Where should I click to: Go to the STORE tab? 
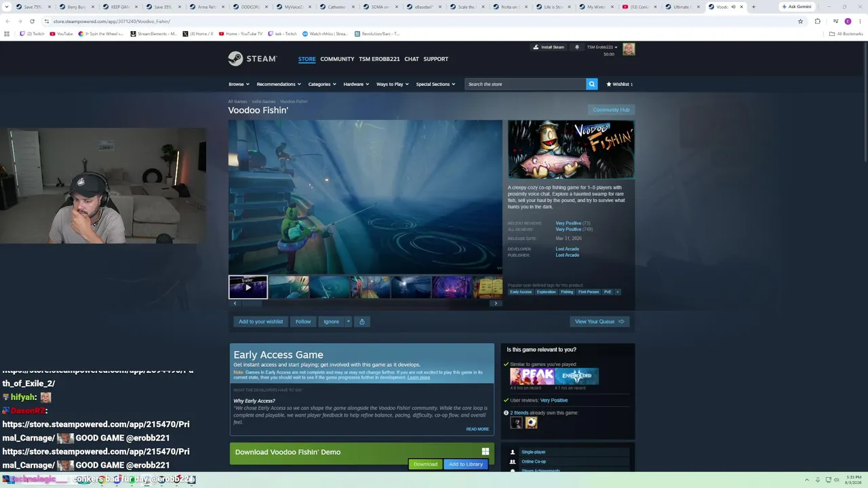(307, 59)
